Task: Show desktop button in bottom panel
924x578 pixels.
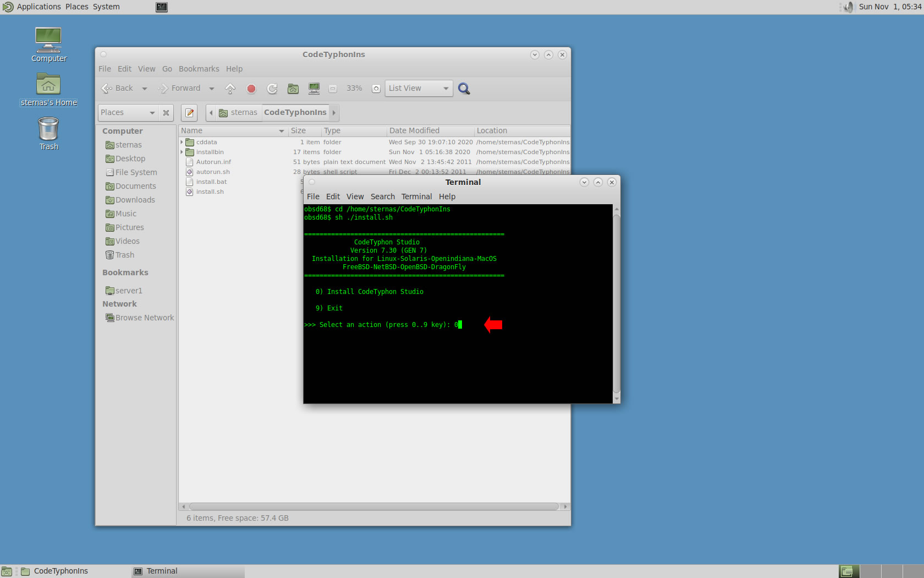Action: click(7, 571)
